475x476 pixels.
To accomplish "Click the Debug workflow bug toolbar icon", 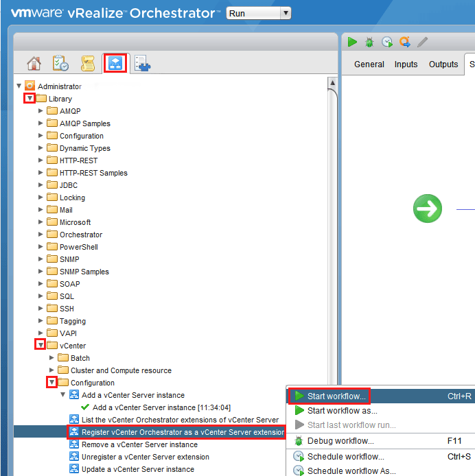I will pyautogui.click(x=369, y=42).
